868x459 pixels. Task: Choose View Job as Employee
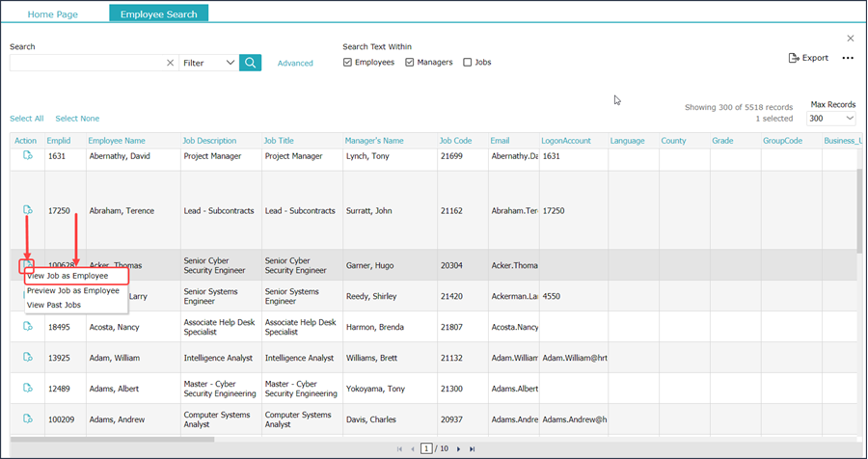click(x=68, y=276)
